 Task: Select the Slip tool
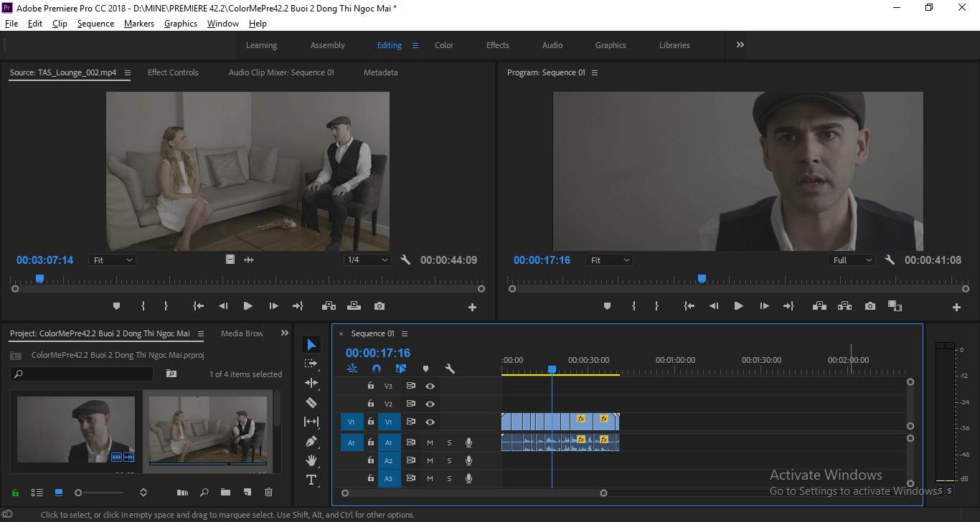click(311, 422)
